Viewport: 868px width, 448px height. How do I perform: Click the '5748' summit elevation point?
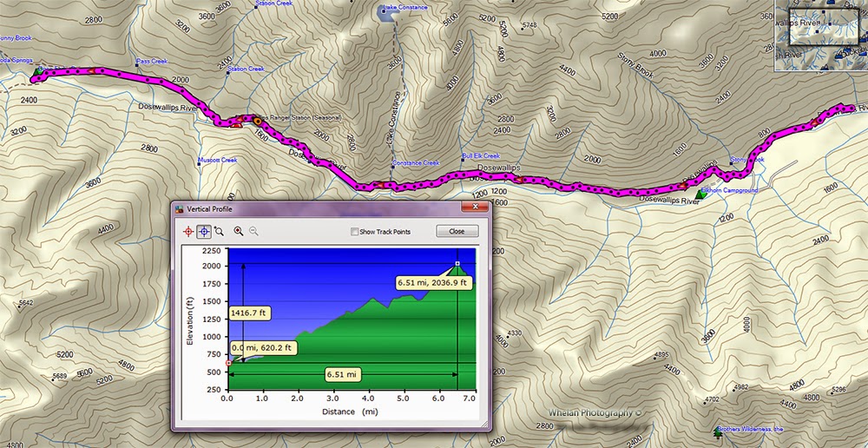pyautogui.click(x=529, y=25)
